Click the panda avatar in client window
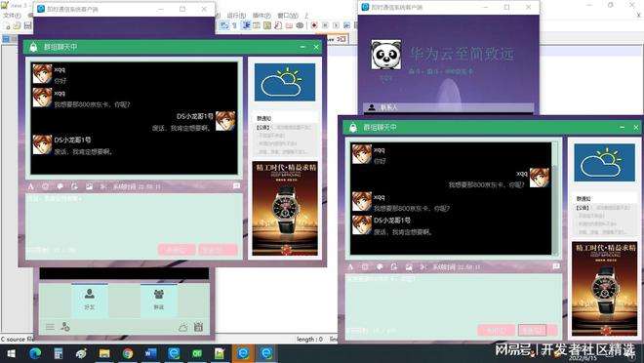Viewport: 644px width, 363px height. click(386, 55)
